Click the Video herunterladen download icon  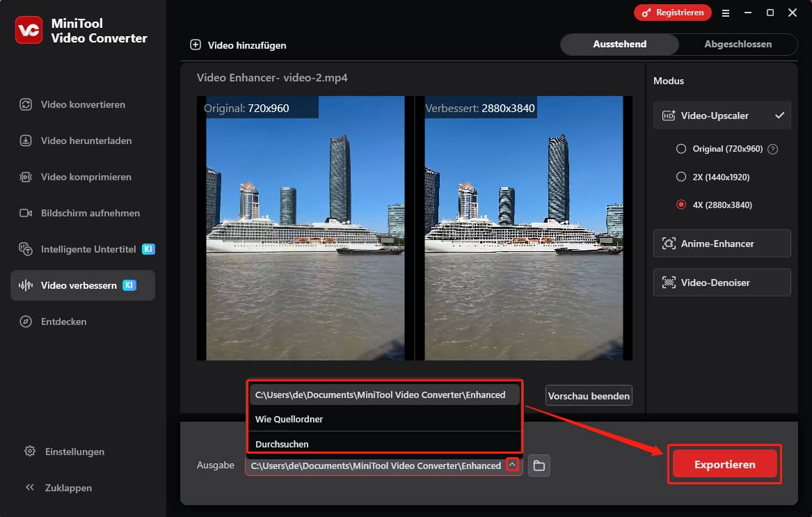26,141
